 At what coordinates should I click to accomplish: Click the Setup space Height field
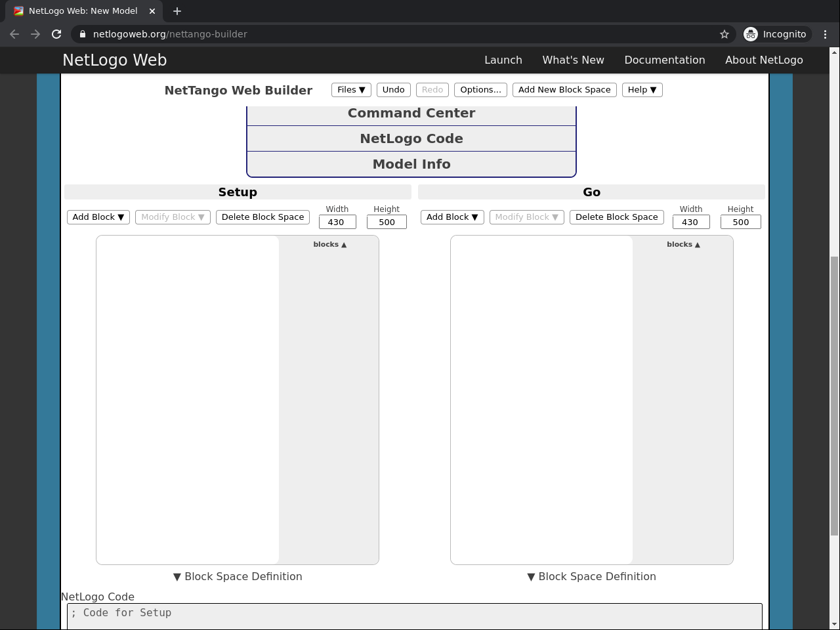click(x=387, y=222)
